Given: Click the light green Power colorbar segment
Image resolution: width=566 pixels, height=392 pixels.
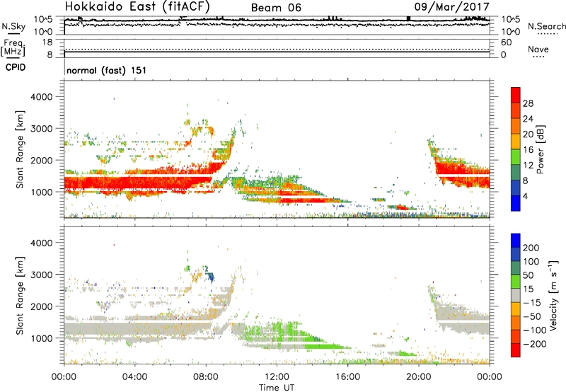Looking at the screenshot, I should (x=516, y=157).
